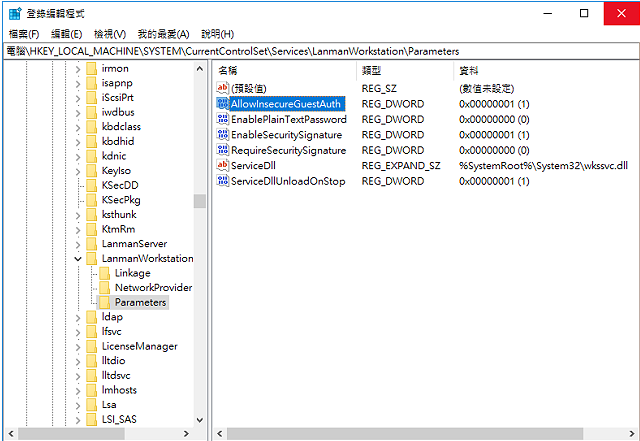
Task: Select the kdnic key in tree
Action: pos(114,156)
